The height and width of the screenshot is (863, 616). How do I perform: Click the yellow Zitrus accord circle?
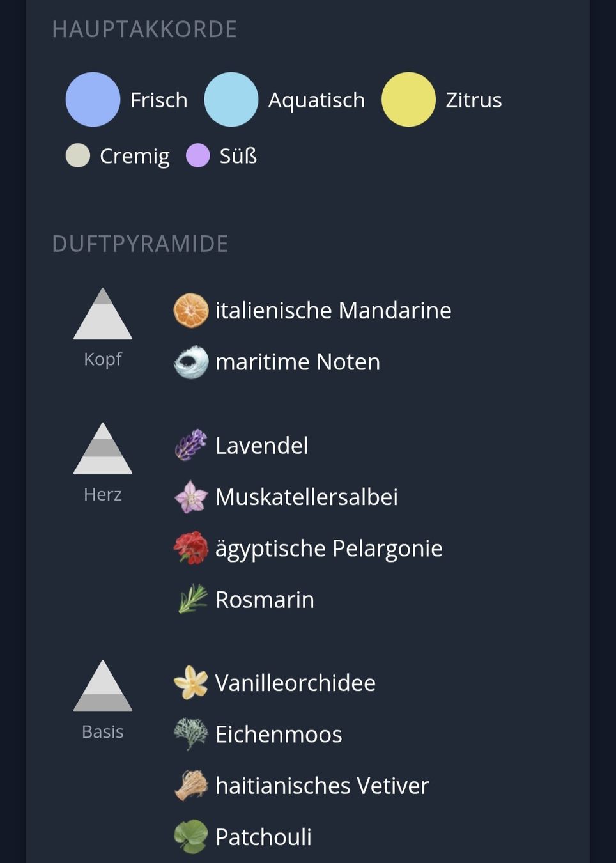coord(408,100)
